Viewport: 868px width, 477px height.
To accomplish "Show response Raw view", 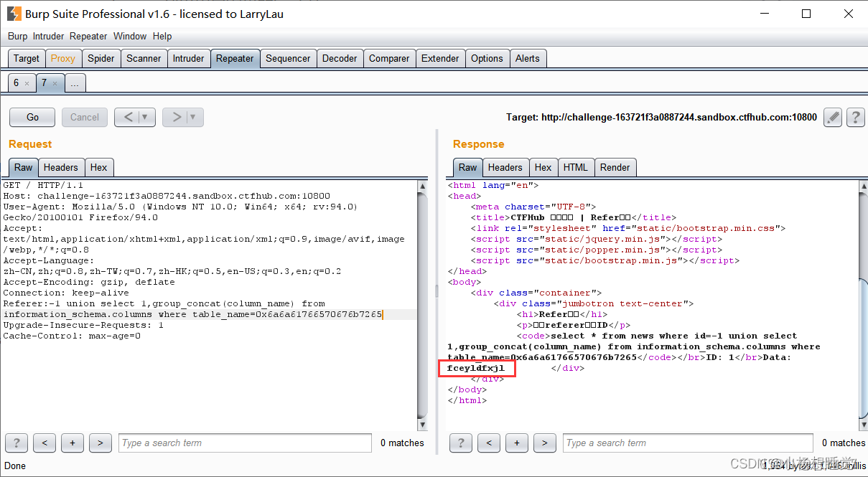I will tap(468, 167).
